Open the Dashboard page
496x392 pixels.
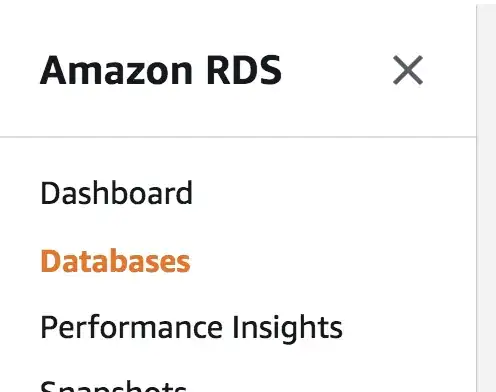pyautogui.click(x=116, y=193)
